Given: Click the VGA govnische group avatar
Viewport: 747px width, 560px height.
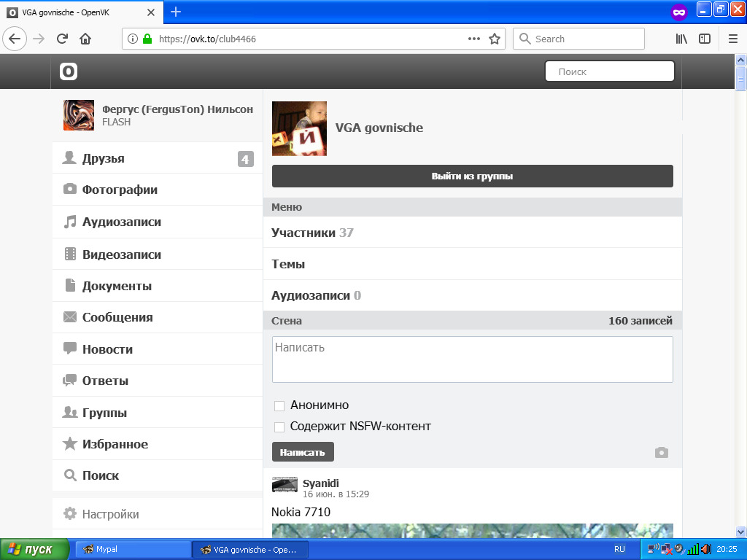Looking at the screenshot, I should 299,128.
